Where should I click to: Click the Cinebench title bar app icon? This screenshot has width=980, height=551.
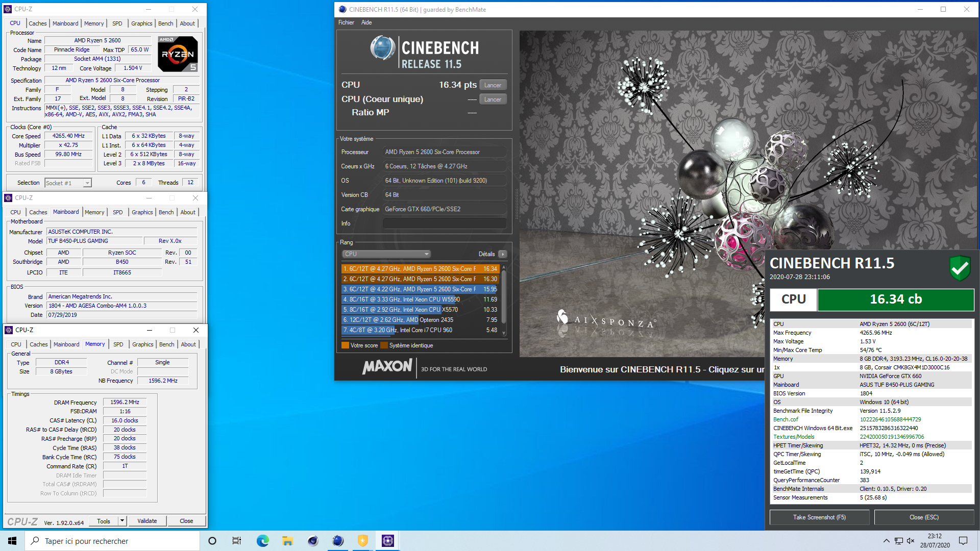pos(342,9)
